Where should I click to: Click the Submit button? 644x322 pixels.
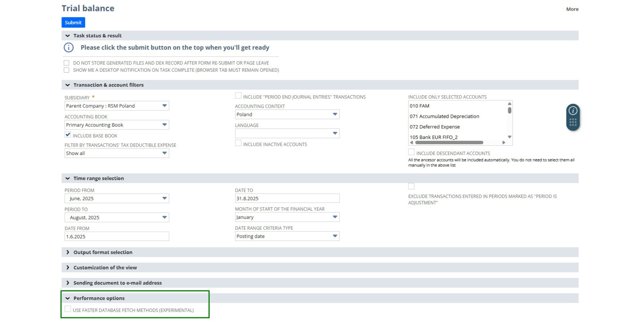73,22
